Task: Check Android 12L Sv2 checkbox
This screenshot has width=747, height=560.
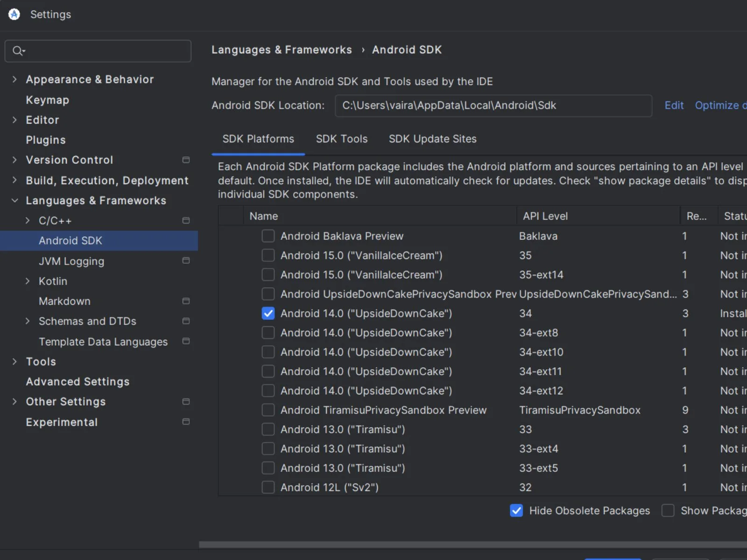Action: (x=268, y=487)
